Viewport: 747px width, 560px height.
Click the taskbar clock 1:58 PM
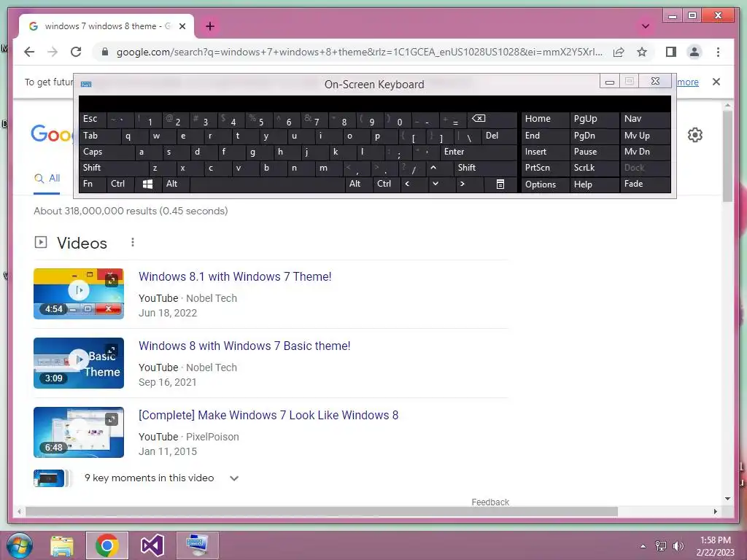(x=715, y=540)
